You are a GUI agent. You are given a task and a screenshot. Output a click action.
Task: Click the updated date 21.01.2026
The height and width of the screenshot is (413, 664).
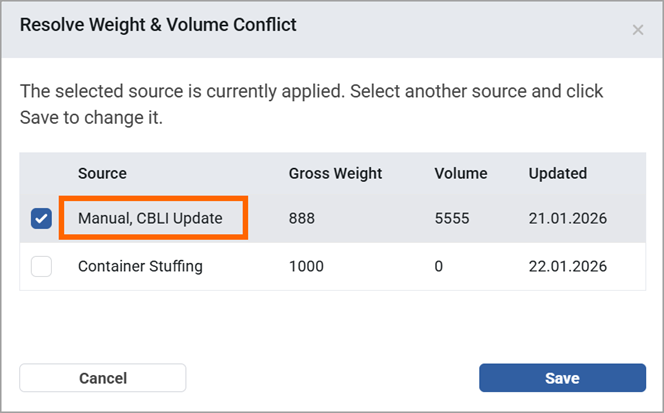[x=568, y=219]
